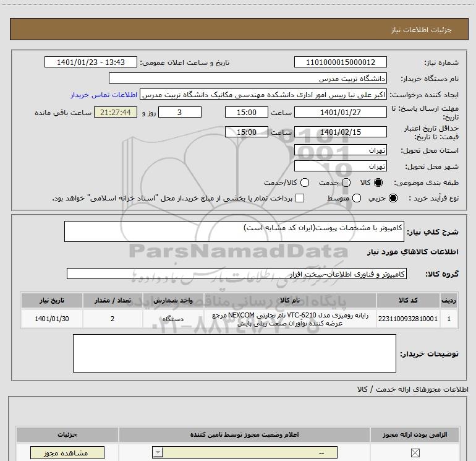Click the نام کالا column header
This screenshot has width=476, height=461.
290,300
